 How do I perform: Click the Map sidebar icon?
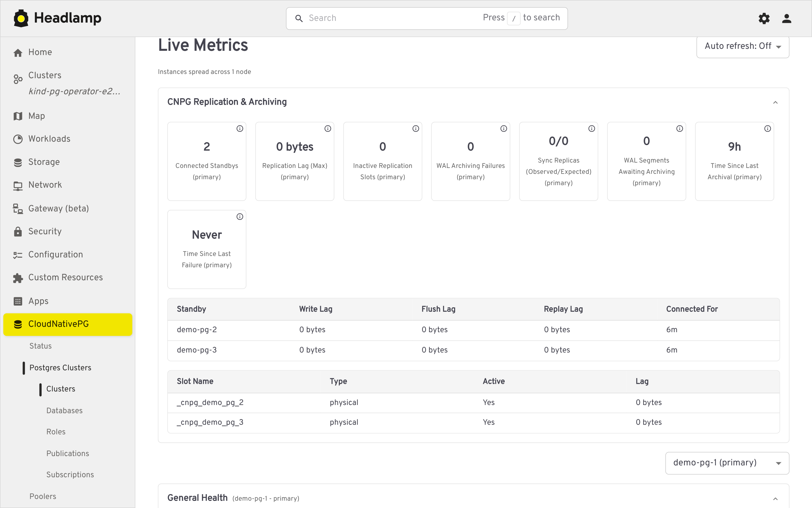pos(18,116)
